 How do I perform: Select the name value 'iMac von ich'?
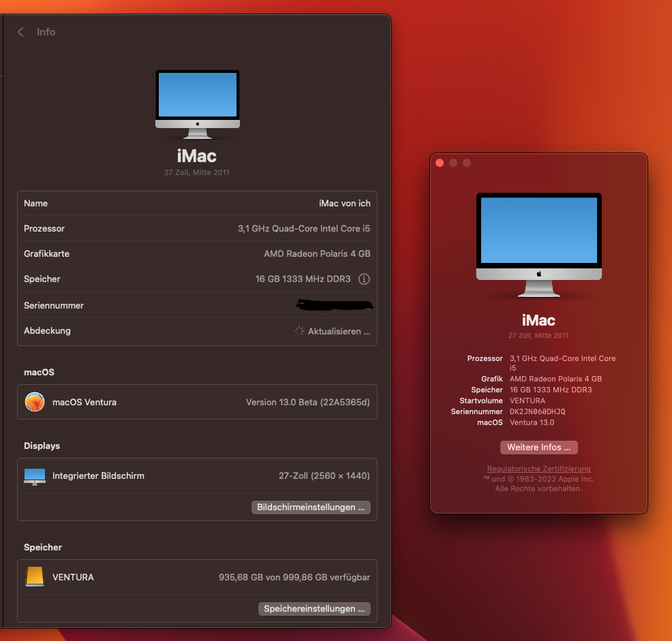point(345,204)
